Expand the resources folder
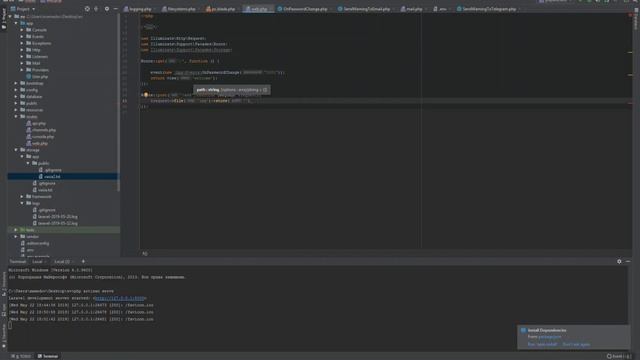Viewport: 640px width, 360px height. pos(16,110)
